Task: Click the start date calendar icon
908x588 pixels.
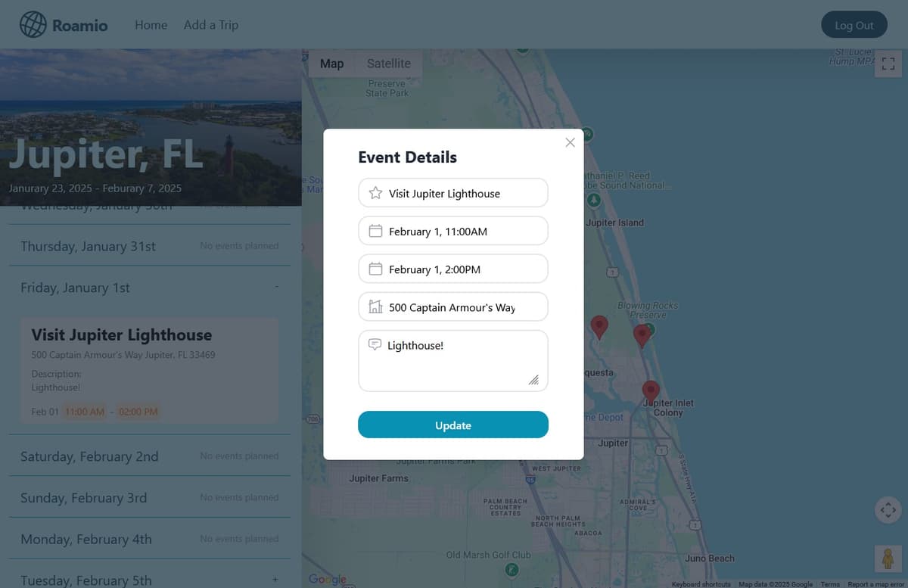Action: point(375,231)
